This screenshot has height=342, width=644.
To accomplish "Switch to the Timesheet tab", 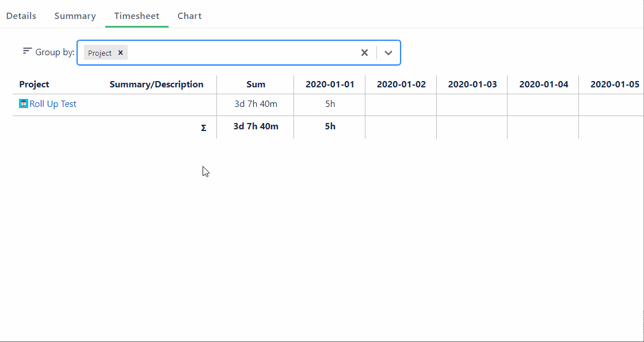I will click(136, 16).
